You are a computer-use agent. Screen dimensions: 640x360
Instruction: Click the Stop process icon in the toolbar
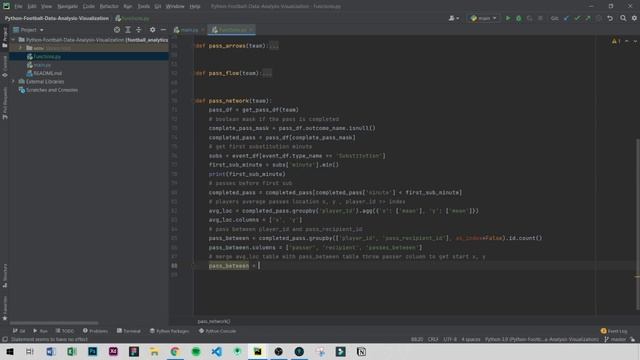540,18
